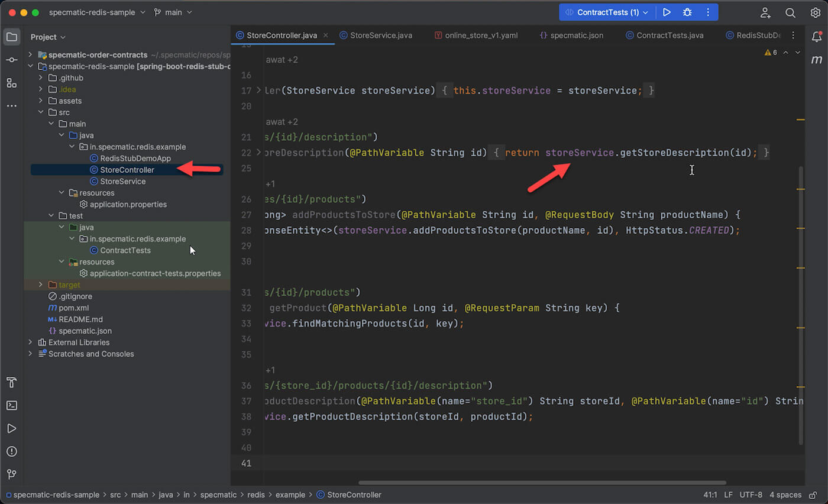Collapse the src folder
Viewport: 828px width, 504px height.
click(x=40, y=112)
